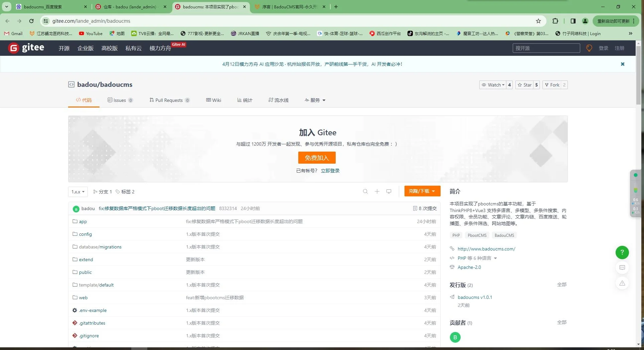Open repository file search magnifier icon
The image size is (644, 350).
[365, 191]
